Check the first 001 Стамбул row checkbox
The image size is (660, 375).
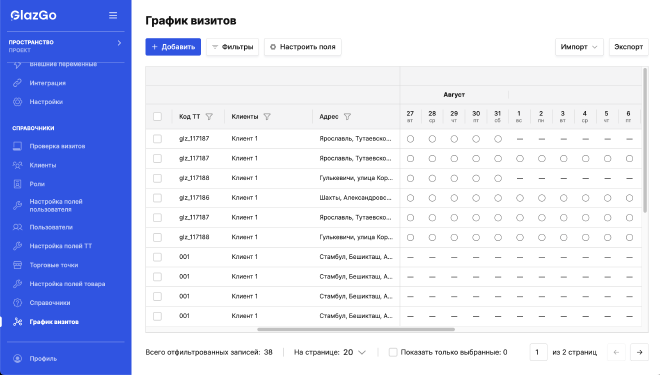coord(157,257)
